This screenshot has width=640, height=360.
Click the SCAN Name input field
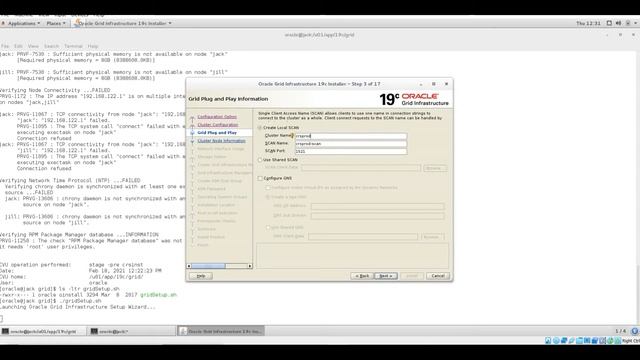351,144
